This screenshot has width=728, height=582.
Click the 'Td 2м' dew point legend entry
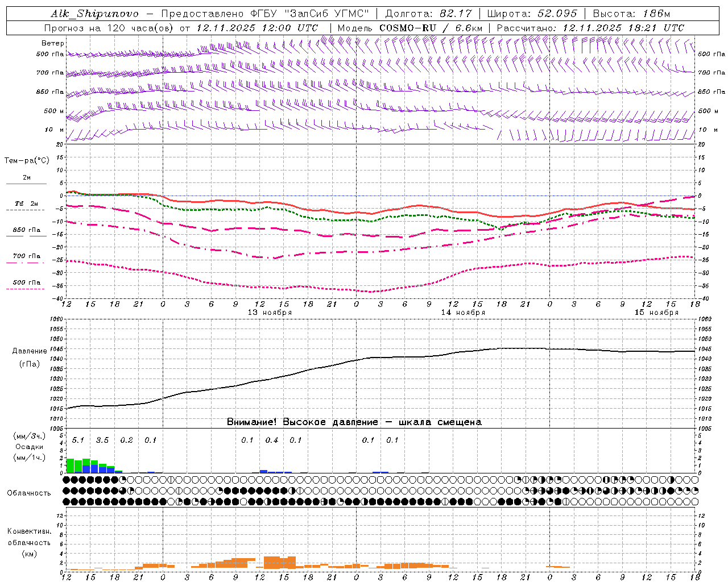tap(26, 203)
